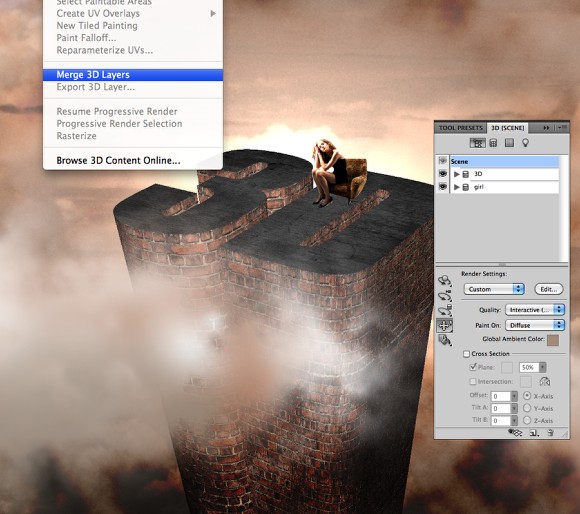Select the Scene row in 3D panel
Screen dimensions: 580x514
(x=504, y=161)
